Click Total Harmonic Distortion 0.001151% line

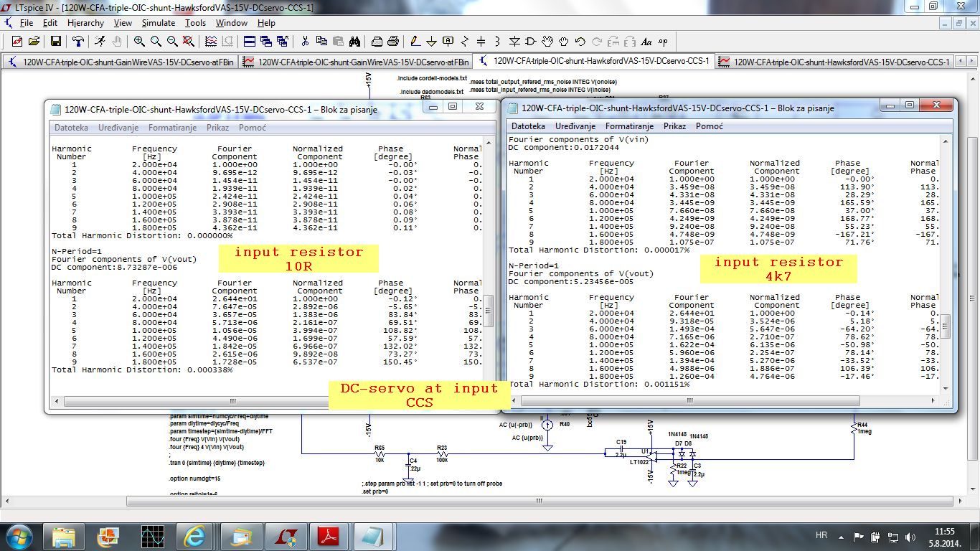tap(599, 384)
